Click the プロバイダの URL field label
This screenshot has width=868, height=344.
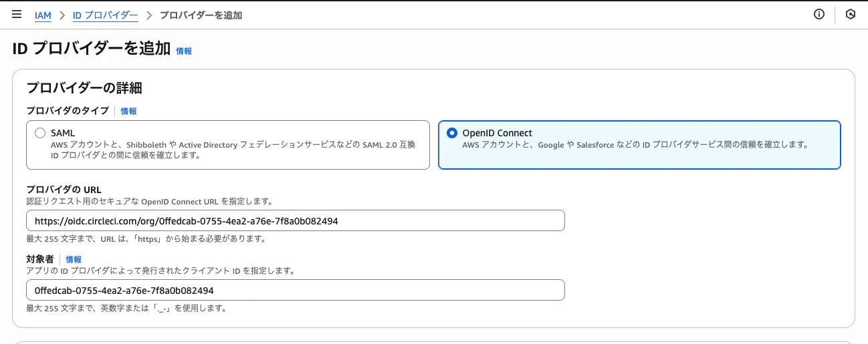64,189
